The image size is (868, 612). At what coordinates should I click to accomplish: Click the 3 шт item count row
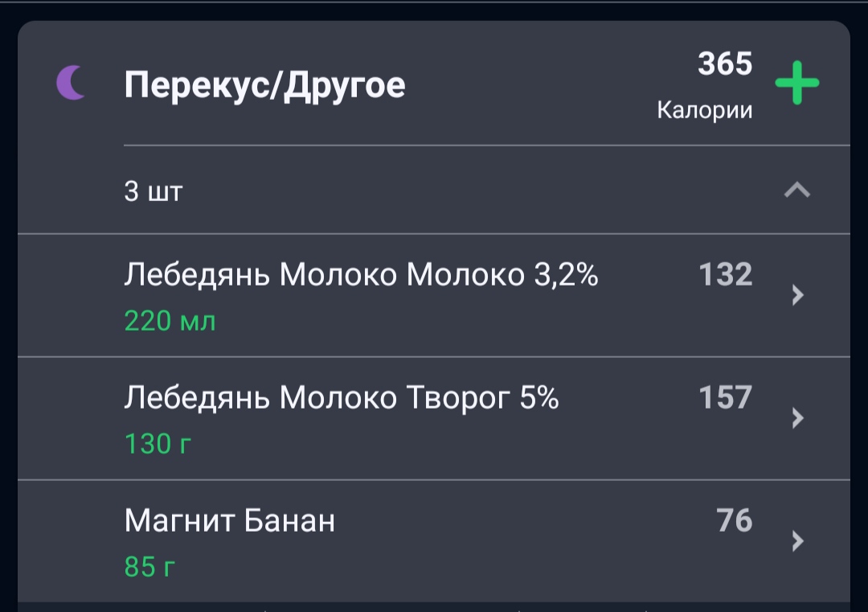pos(434,191)
